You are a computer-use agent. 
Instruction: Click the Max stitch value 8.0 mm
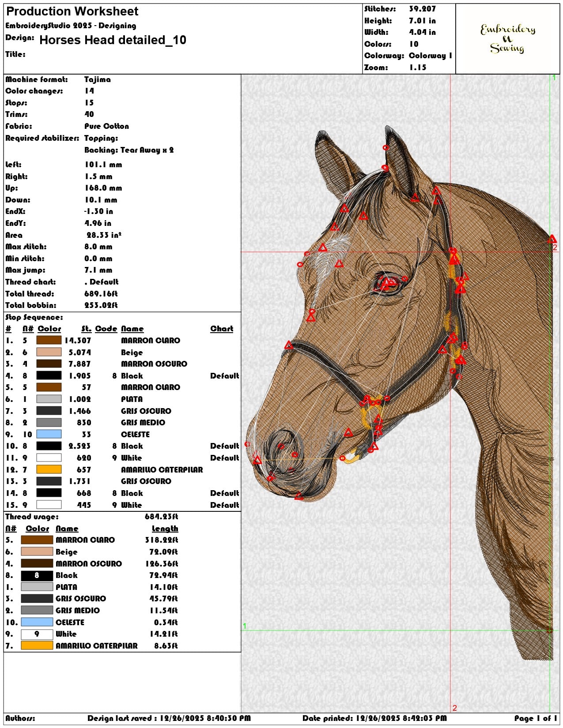tap(98, 247)
